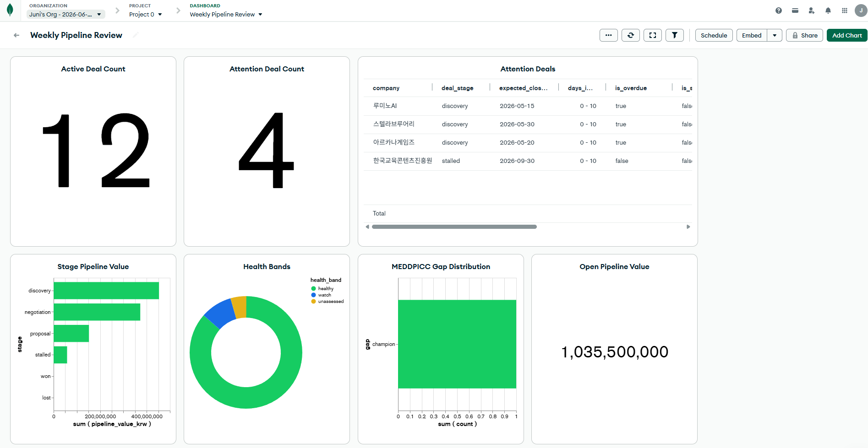Click the is_overdue column header
The height and width of the screenshot is (448, 868).
(x=631, y=88)
